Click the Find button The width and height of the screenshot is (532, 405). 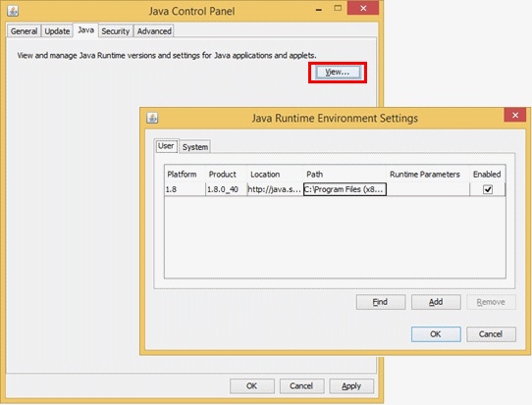381,302
